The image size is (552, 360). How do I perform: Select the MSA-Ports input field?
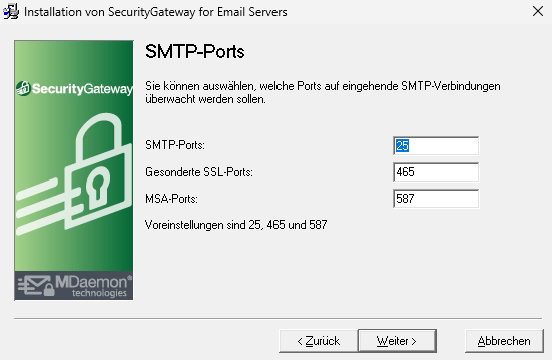pos(436,199)
